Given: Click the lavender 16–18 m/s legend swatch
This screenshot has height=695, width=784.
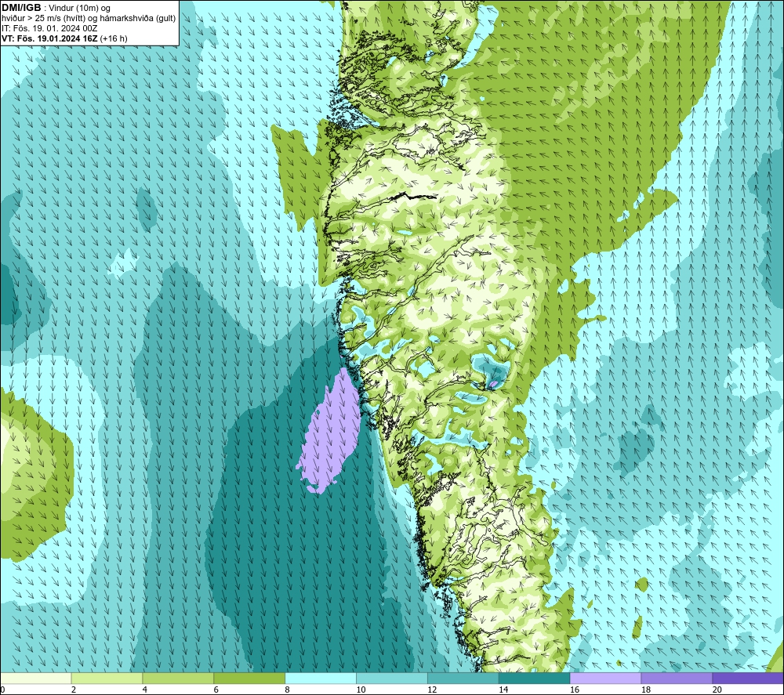Looking at the screenshot, I should pyautogui.click(x=605, y=678).
